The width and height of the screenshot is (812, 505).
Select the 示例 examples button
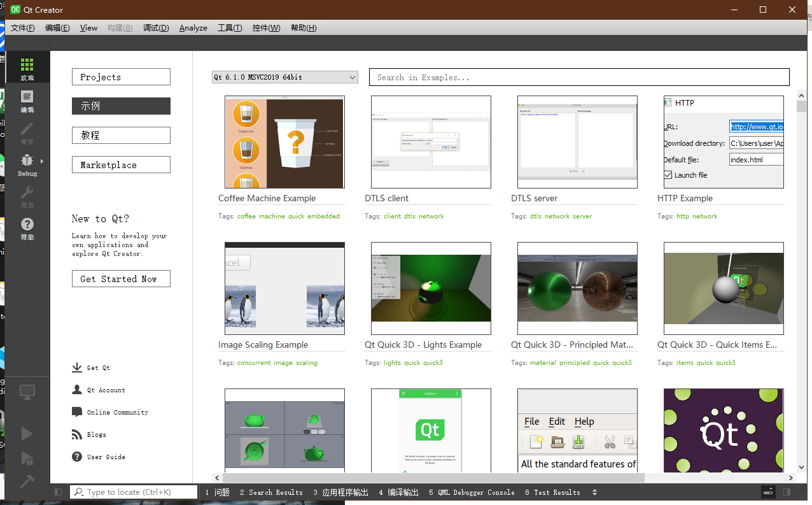point(121,106)
